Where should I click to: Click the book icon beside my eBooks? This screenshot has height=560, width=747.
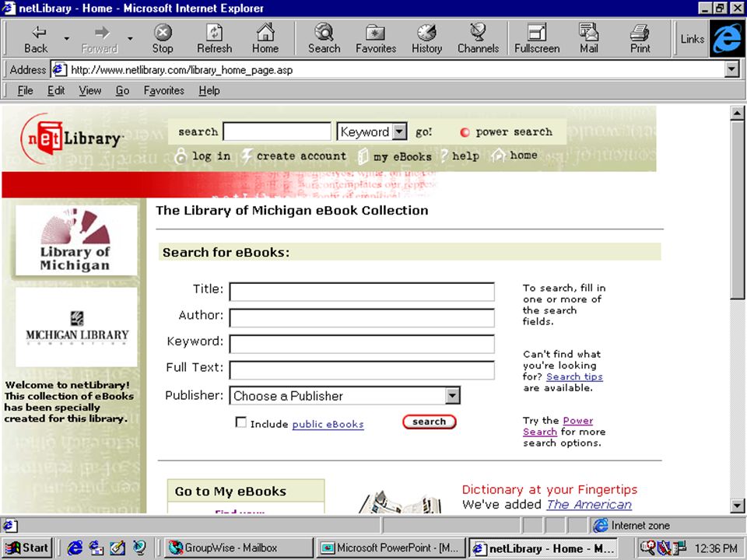pos(363,156)
